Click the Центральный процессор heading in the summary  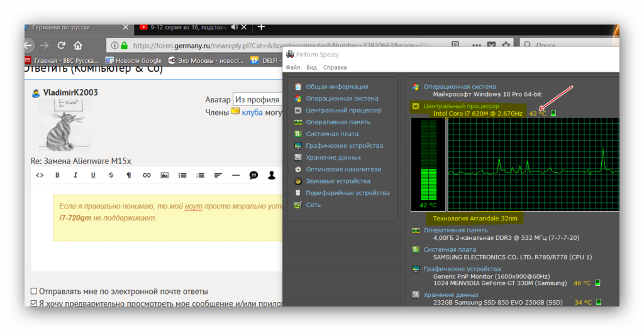[x=461, y=106]
